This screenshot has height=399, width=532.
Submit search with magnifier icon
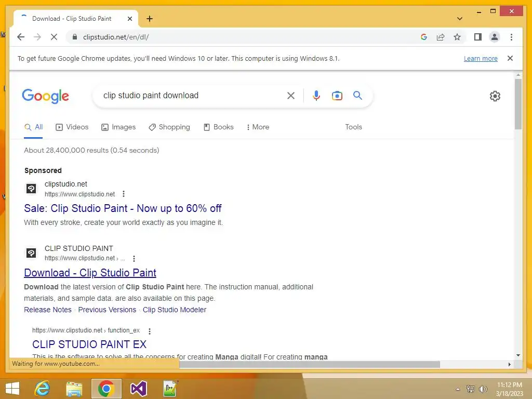pos(357,96)
